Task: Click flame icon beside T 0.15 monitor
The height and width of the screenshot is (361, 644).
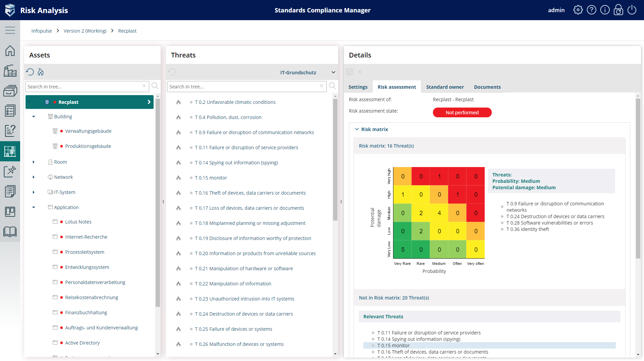Action: coord(178,178)
